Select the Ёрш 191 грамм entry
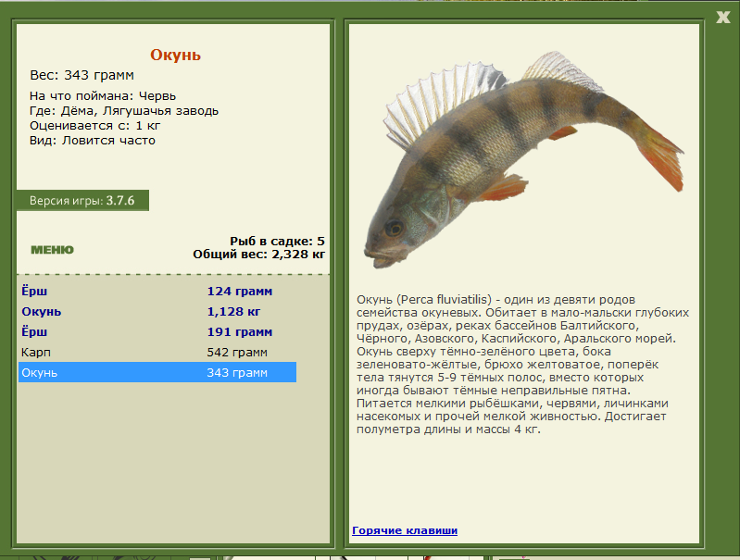 point(33,331)
